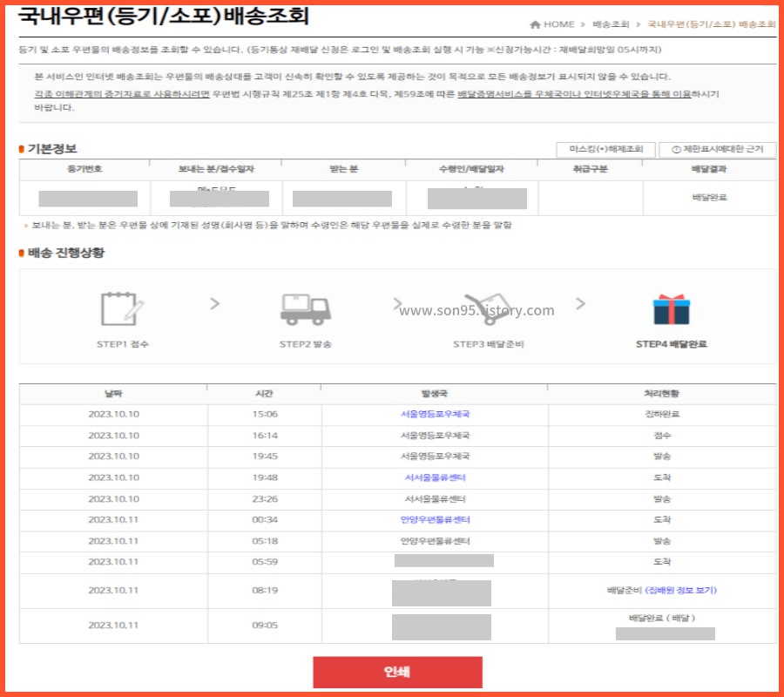Click the 08:19 time cell

[265, 590]
